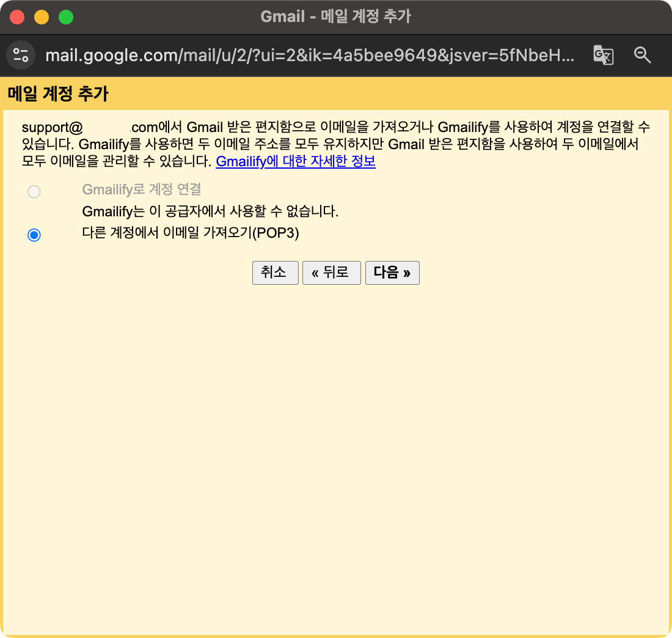Open the Gmailify에 대한 자세한 정보 link

click(296, 161)
